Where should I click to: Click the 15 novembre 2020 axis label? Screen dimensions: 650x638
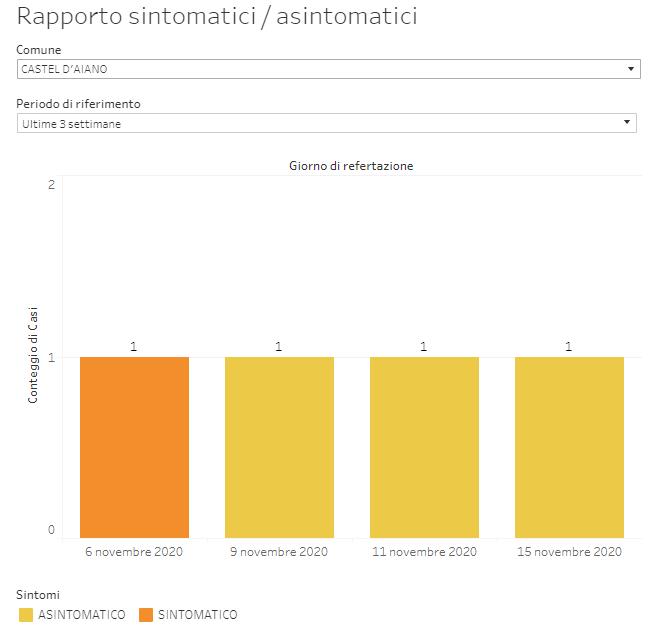tap(569, 552)
